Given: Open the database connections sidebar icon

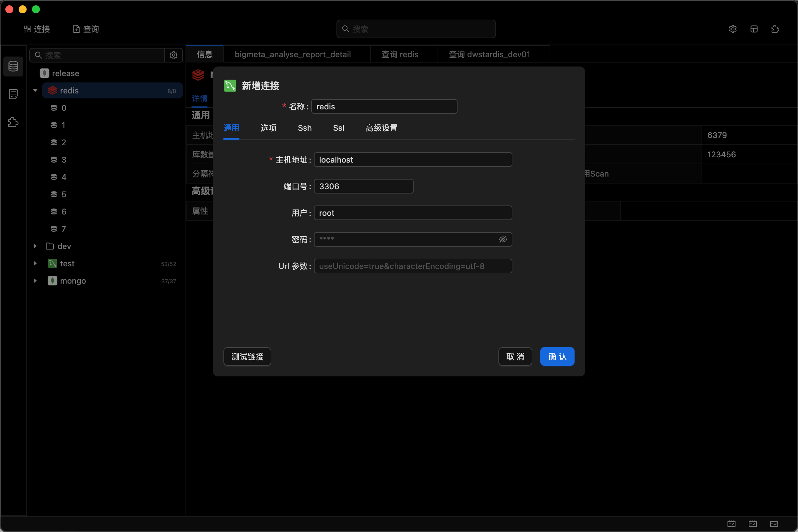Looking at the screenshot, I should point(13,66).
